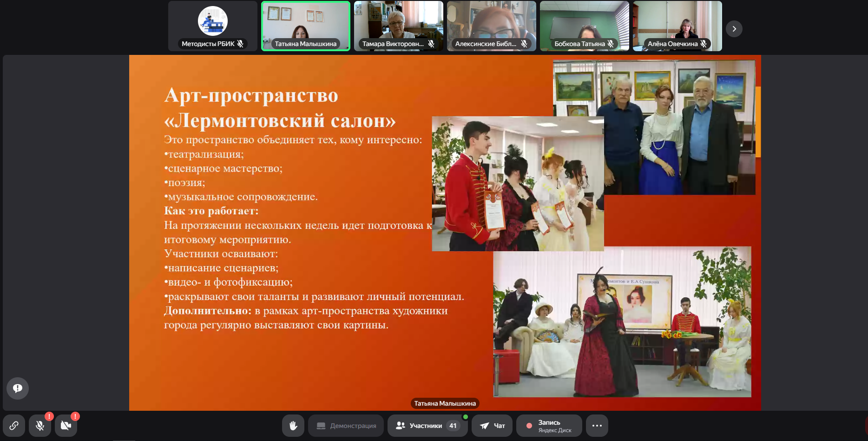Viewport: 868px width, 441px height.
Task: Toggle Запись recording to Яндекс Диск
Action: [549, 426]
